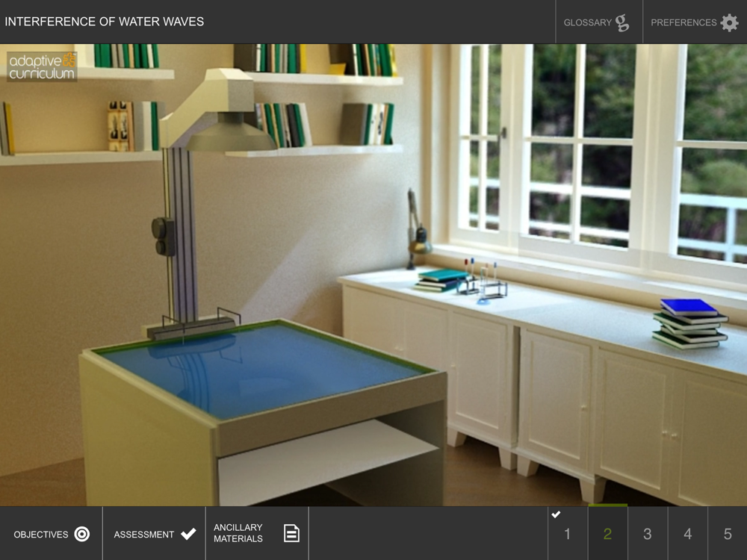The width and height of the screenshot is (747, 560).
Task: Click 'Interference of Water Waves' title
Action: [x=105, y=22]
